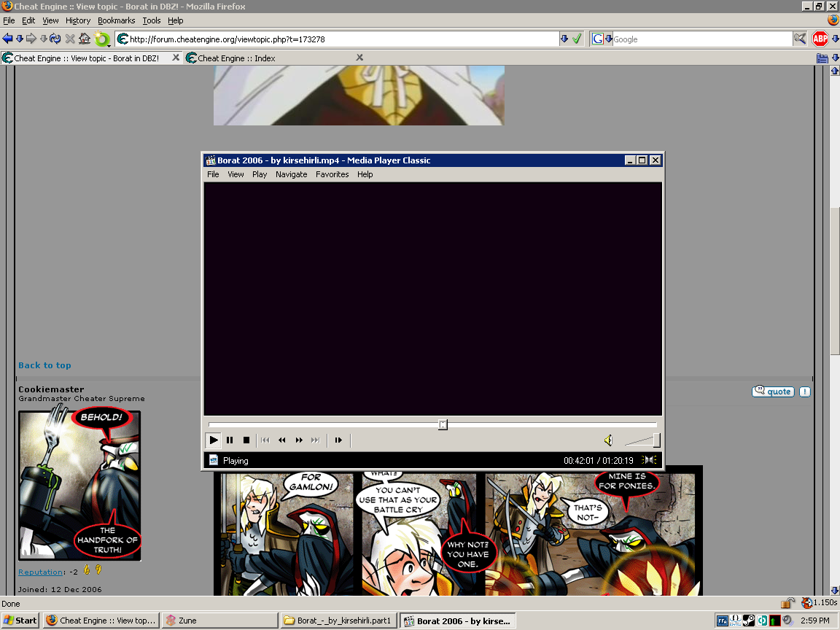The image size is (840, 630).
Task: Open the Firefox History menu
Action: click(78, 20)
